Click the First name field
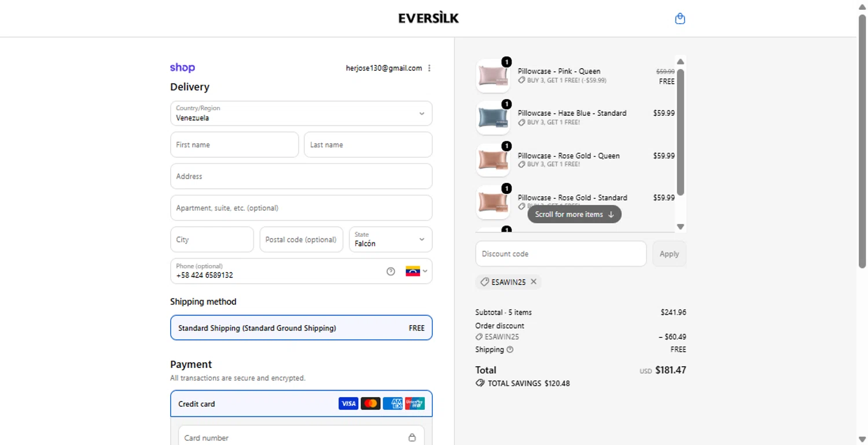 [234, 145]
